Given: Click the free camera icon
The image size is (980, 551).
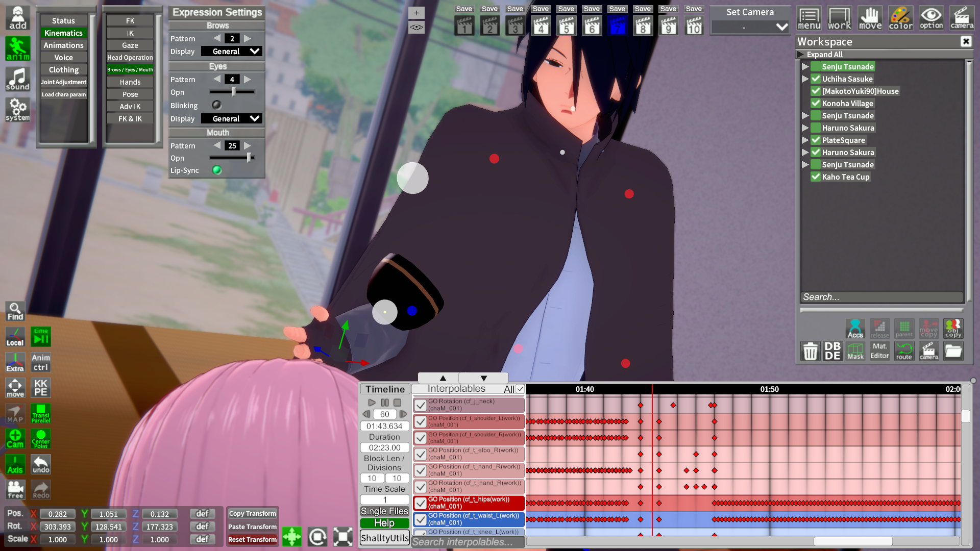Looking at the screenshot, I should pyautogui.click(x=15, y=490).
